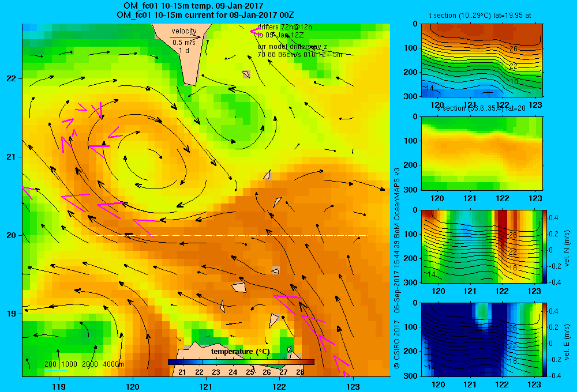577x392 pixels.
Task: Click latitude label 22 on main map
Action: click(x=12, y=78)
